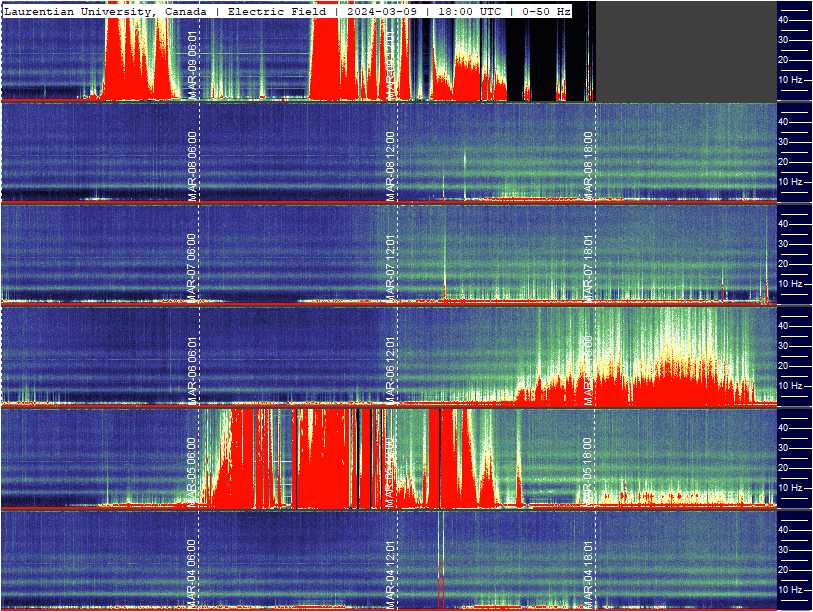Screen dimensions: 813x612
Task: Select the Electric Field label in header
Action: (x=277, y=11)
